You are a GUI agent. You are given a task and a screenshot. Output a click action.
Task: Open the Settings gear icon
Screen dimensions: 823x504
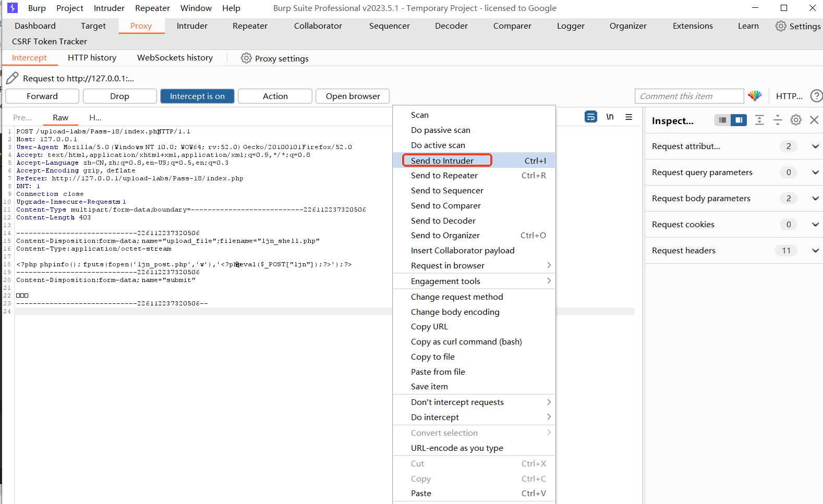781,26
